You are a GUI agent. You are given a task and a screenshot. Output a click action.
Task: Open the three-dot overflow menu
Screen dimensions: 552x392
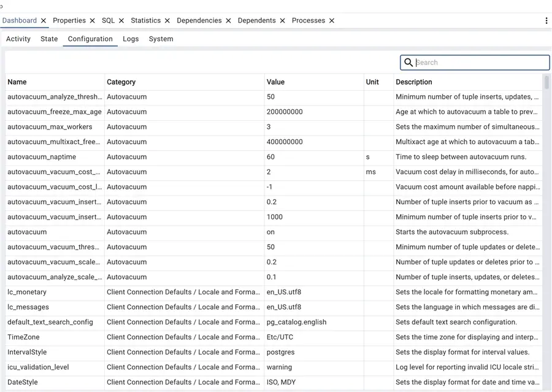[546, 20]
